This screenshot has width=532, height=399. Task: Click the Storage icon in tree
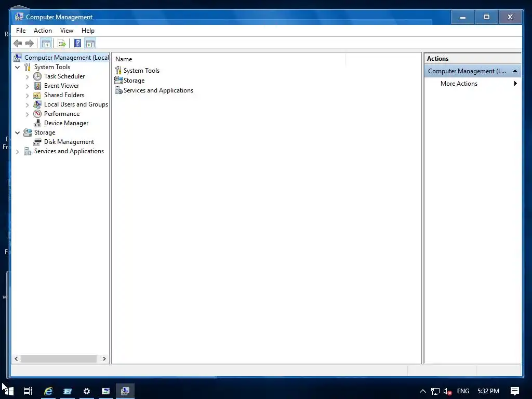click(x=28, y=132)
